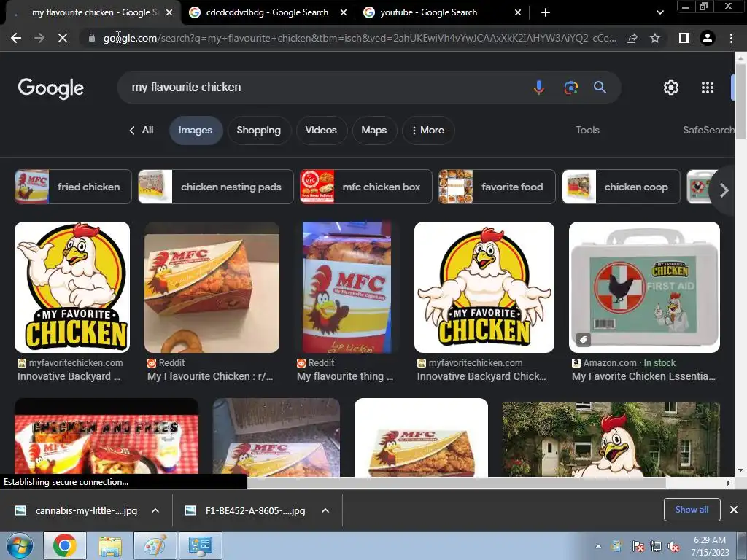Open first My Favorite Chicken logo image
The width and height of the screenshot is (747, 560).
[x=72, y=287]
